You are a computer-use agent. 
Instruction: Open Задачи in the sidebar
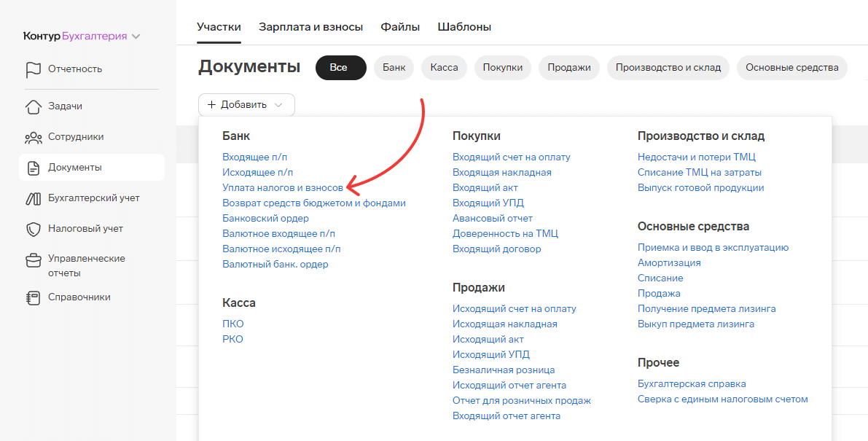[x=66, y=106]
